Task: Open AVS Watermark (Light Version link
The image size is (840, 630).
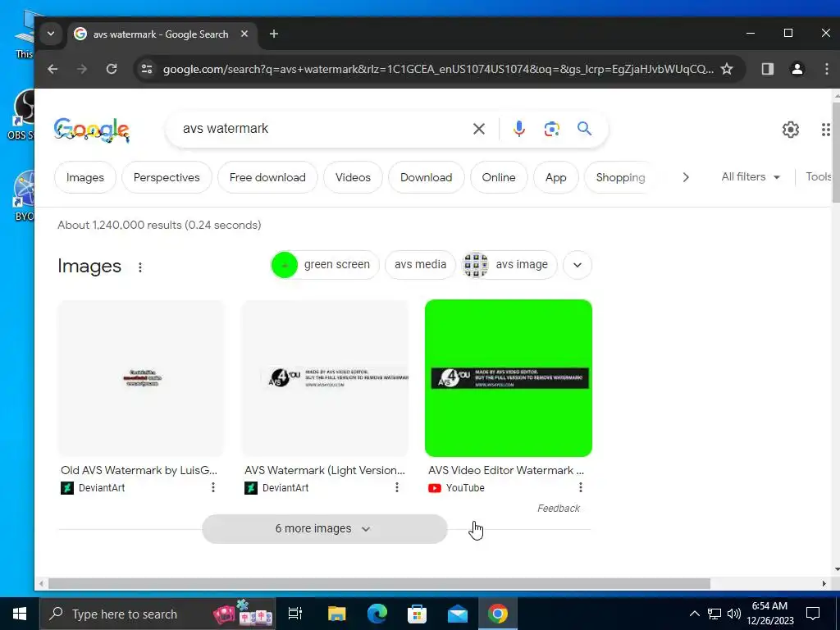Action: pyautogui.click(x=325, y=470)
